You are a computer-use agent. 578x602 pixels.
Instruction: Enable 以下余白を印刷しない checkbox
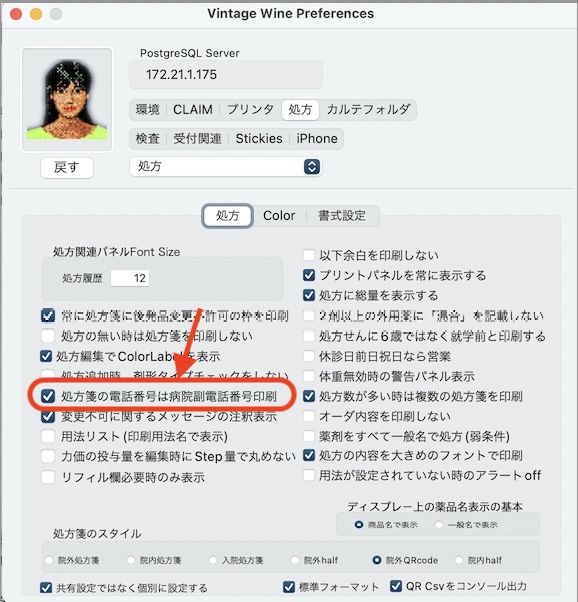click(x=309, y=255)
